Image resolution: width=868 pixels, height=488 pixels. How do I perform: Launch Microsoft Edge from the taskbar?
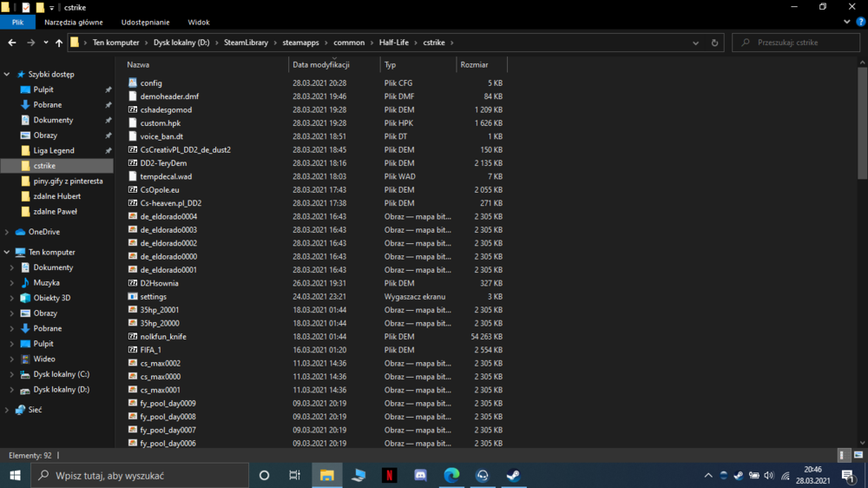pyautogui.click(x=451, y=475)
